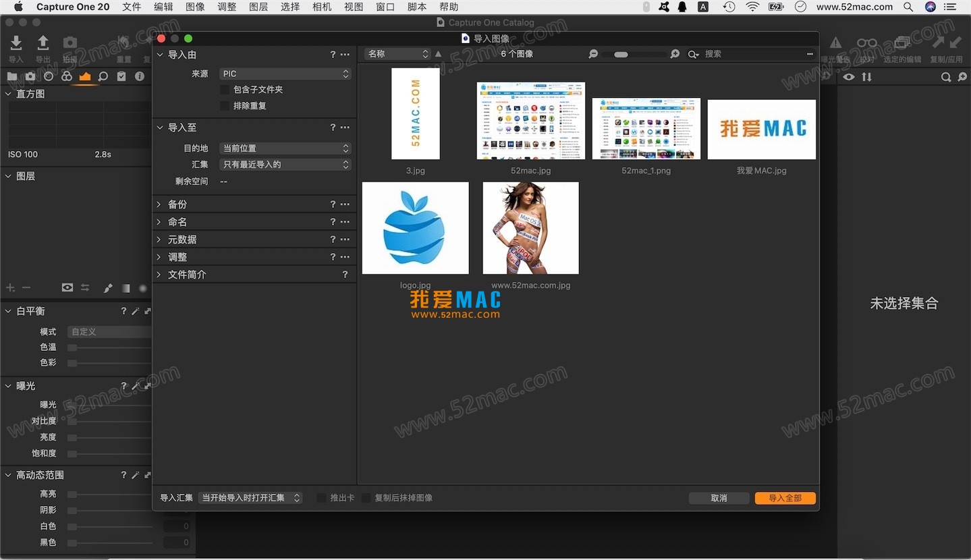Click the thumbnail size slider in import dialog
Image resolution: width=971 pixels, height=560 pixels.
point(634,54)
